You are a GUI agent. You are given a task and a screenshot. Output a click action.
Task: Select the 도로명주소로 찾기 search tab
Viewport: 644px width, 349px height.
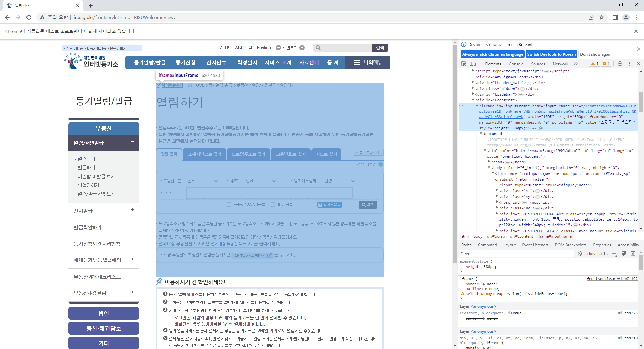(x=249, y=154)
